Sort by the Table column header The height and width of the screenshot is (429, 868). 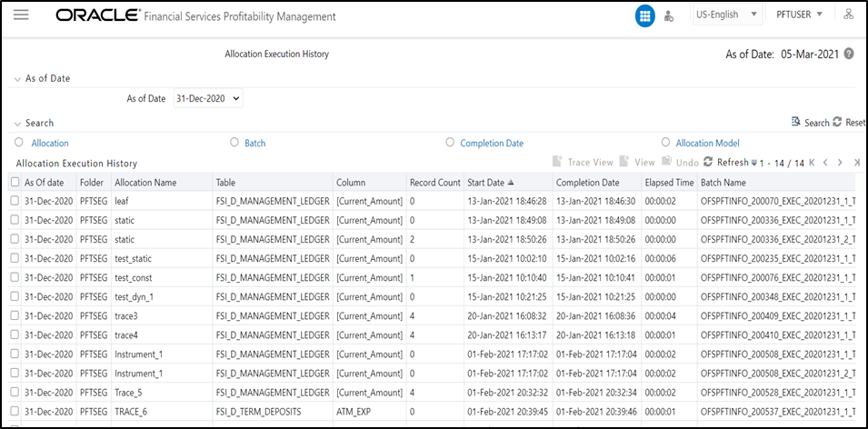pos(225,183)
